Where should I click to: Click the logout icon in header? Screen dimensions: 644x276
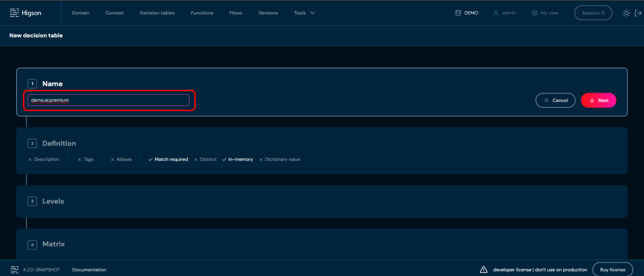(638, 13)
